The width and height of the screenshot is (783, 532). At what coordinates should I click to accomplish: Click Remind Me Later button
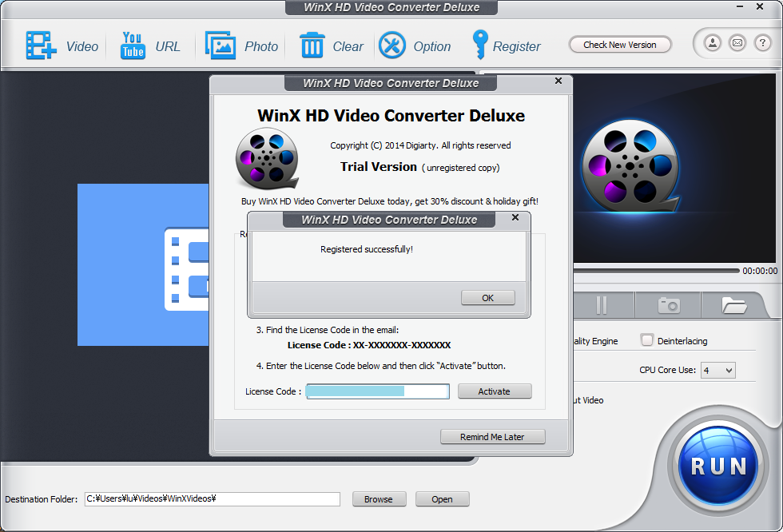(x=492, y=437)
